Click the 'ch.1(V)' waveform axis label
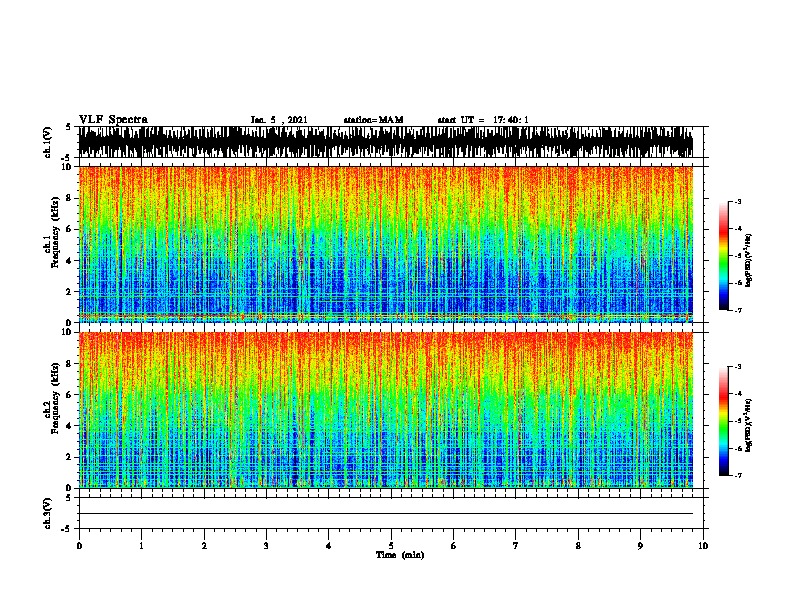792x612 pixels. point(47,142)
